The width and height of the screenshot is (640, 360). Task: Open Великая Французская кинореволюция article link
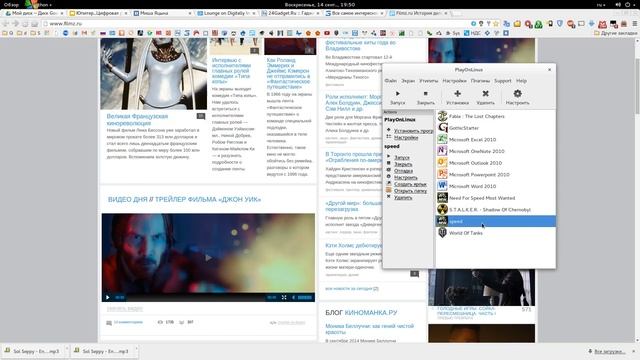click(137, 120)
